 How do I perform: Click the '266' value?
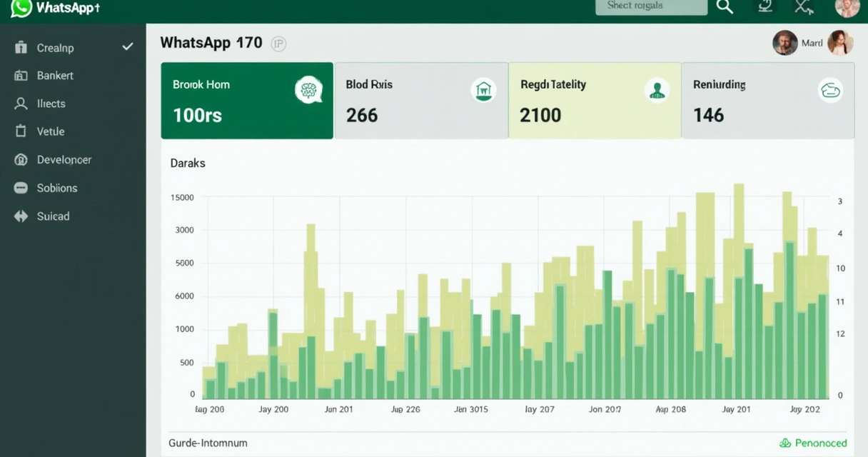click(x=362, y=115)
